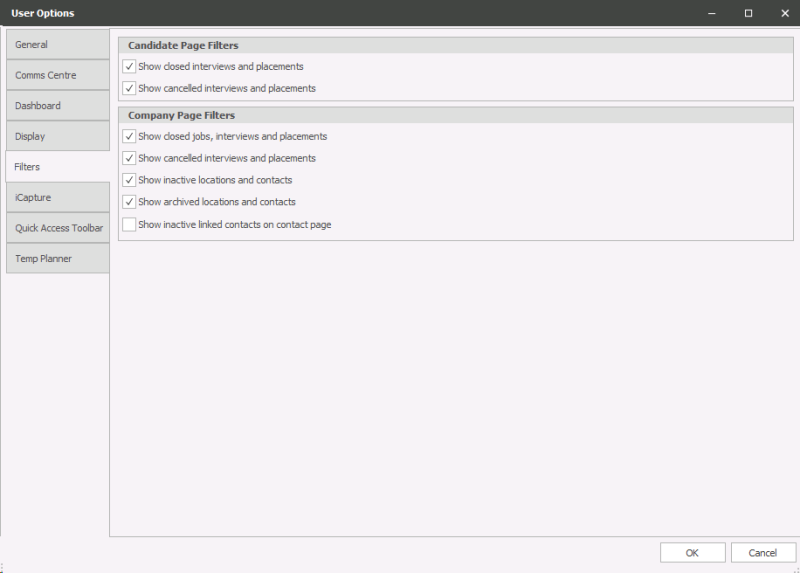800x573 pixels.
Task: Switch to Quick Access Toolbar tab
Action: (x=58, y=228)
